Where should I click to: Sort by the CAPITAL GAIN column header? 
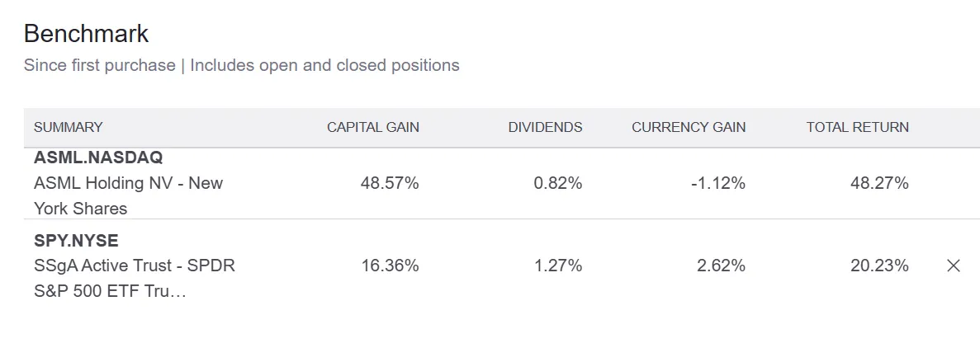[x=372, y=127]
